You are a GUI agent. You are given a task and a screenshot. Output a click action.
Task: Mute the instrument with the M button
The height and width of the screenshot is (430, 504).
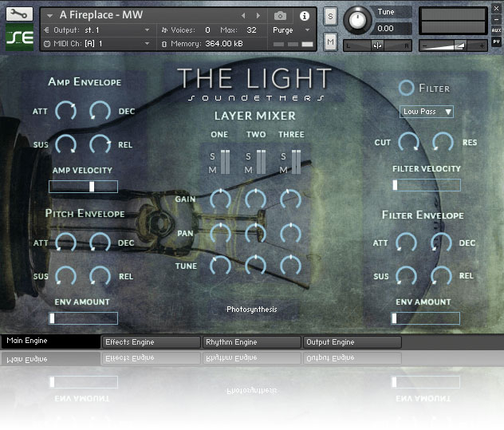click(x=330, y=40)
